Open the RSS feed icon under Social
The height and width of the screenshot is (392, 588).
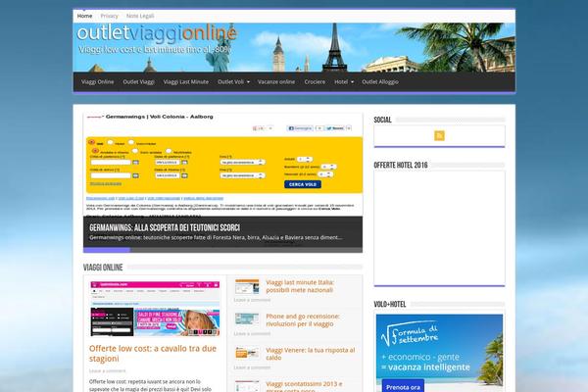[439, 135]
